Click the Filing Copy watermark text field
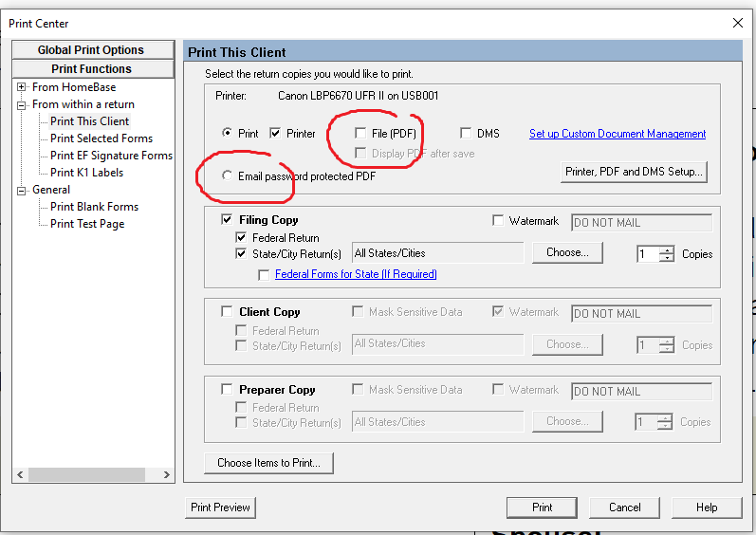This screenshot has width=756, height=535. pos(641,223)
